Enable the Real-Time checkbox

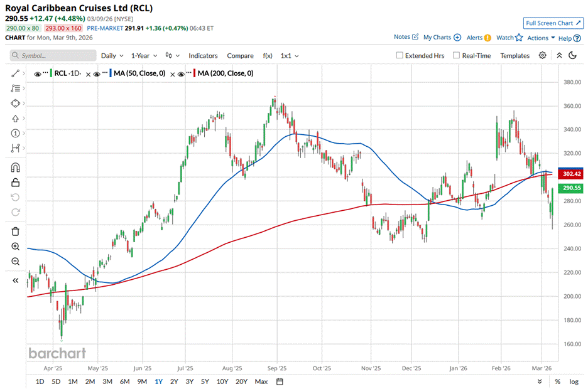pos(456,55)
